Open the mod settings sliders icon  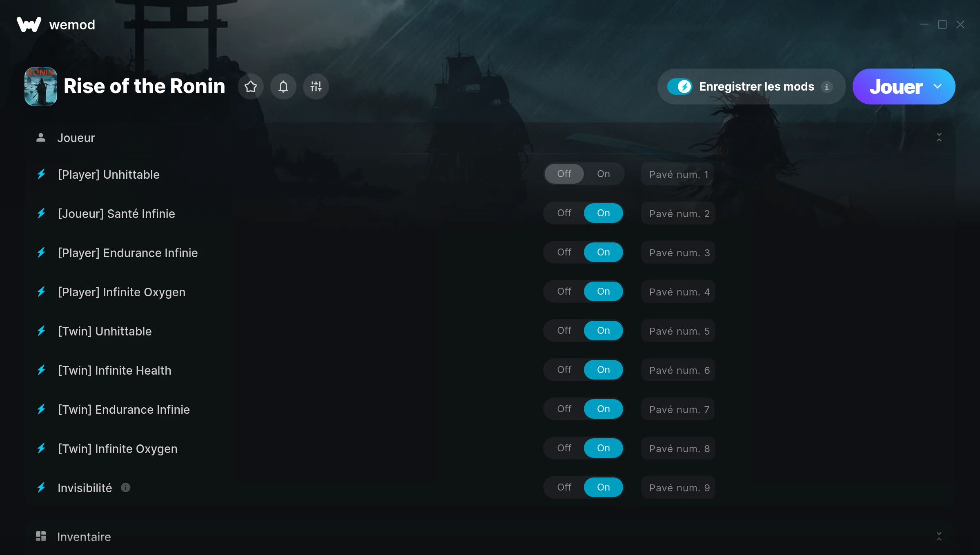tap(316, 87)
